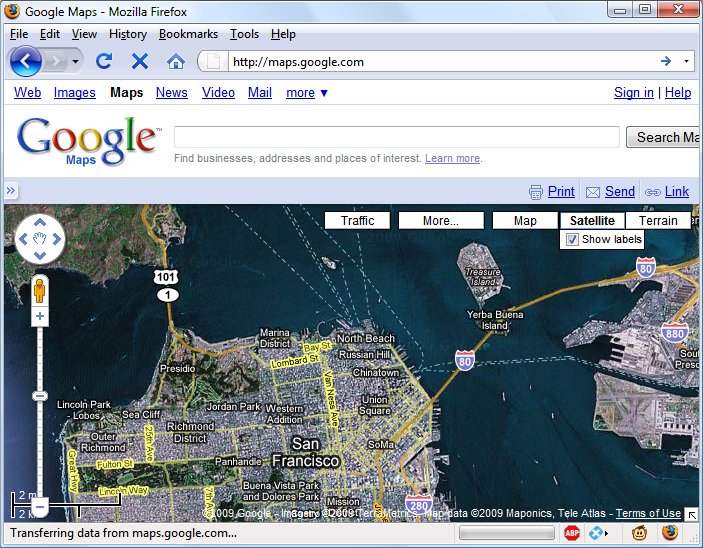Expand the more dropdown
The image size is (703, 548).
pyautogui.click(x=307, y=93)
